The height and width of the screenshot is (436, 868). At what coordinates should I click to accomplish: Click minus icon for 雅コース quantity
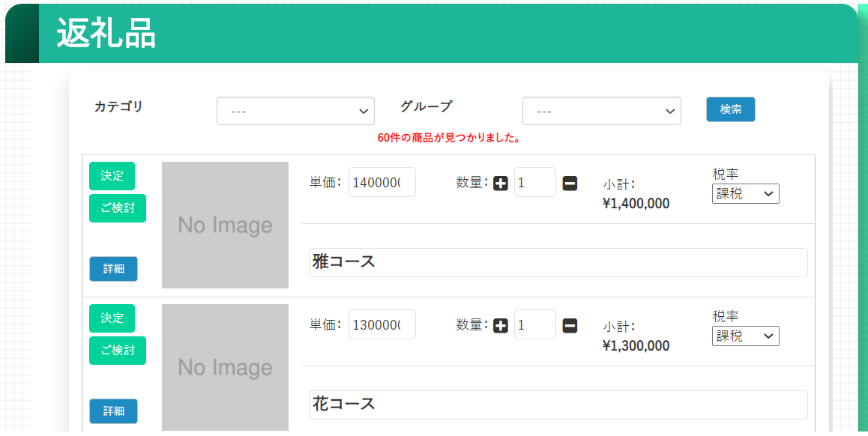tap(570, 183)
